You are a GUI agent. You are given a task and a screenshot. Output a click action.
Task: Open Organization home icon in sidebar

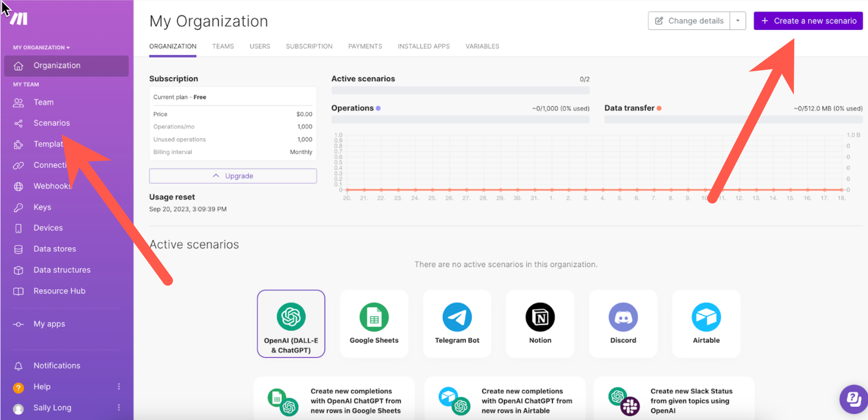tap(18, 66)
